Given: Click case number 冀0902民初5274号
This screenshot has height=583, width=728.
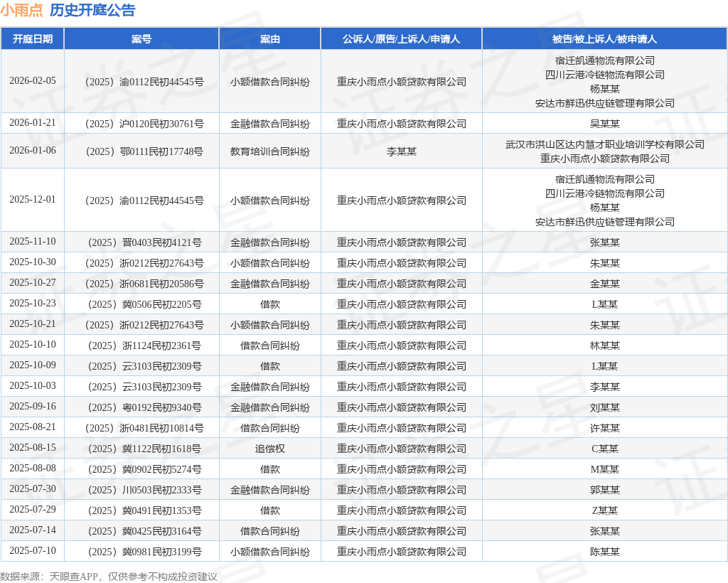Looking at the screenshot, I should click(x=144, y=469).
